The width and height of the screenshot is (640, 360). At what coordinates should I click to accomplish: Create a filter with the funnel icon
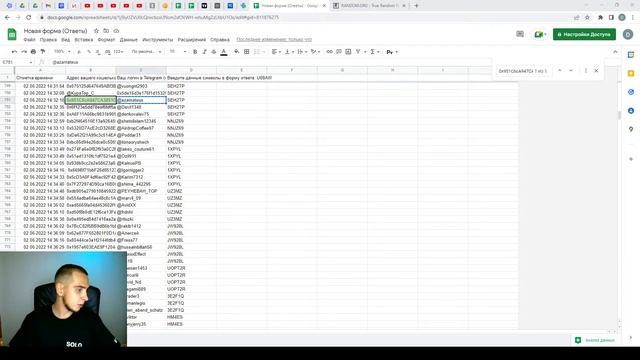click(x=358, y=52)
